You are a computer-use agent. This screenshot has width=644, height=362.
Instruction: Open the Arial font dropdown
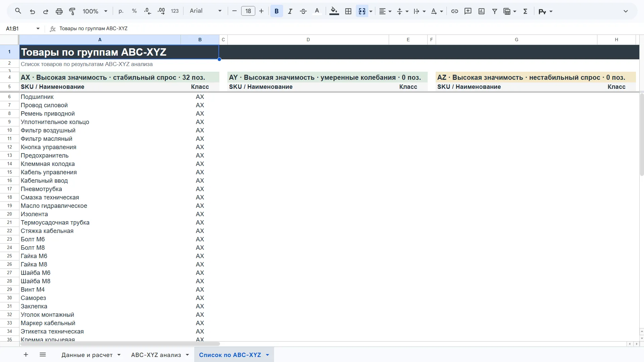pyautogui.click(x=205, y=11)
